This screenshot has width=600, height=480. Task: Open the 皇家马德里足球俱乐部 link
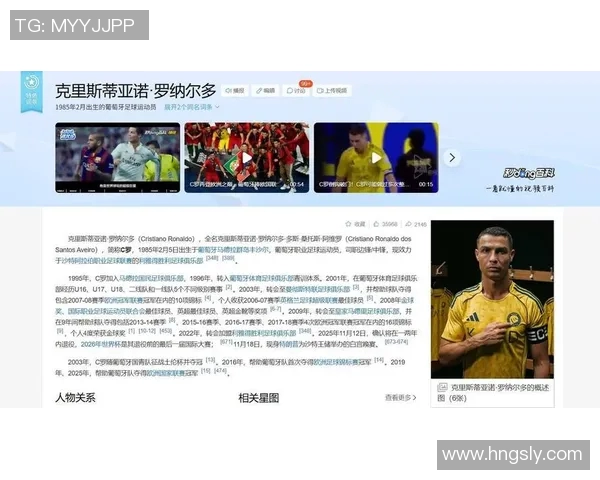(367, 311)
